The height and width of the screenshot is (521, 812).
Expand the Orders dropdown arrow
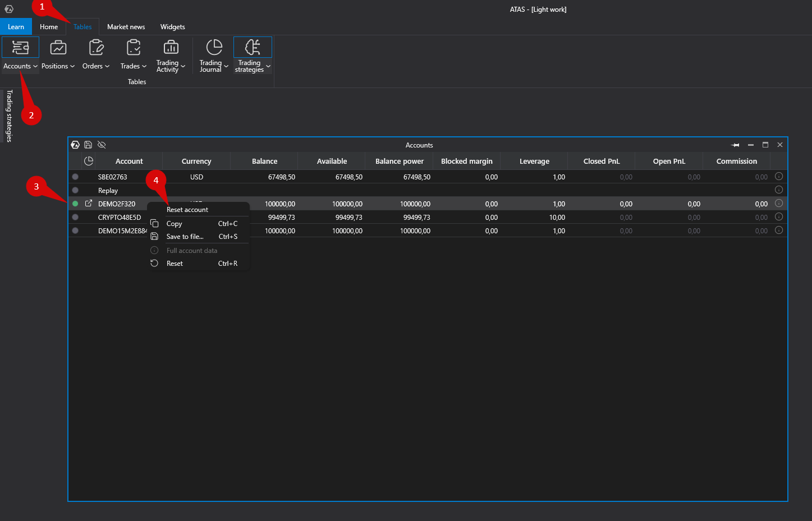click(107, 66)
